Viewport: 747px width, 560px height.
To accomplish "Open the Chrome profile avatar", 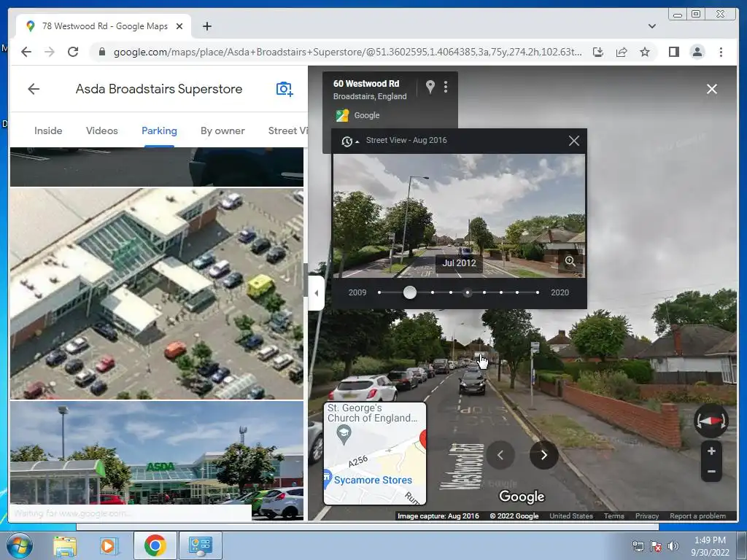I will point(697,52).
